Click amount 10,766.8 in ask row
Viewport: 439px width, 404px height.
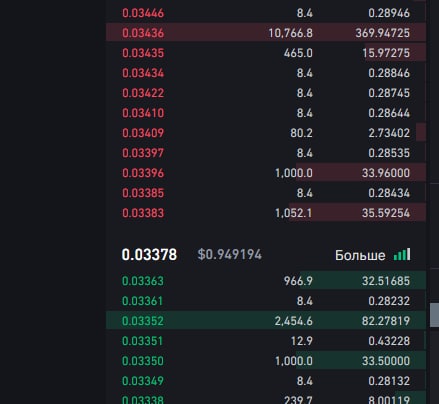click(291, 33)
